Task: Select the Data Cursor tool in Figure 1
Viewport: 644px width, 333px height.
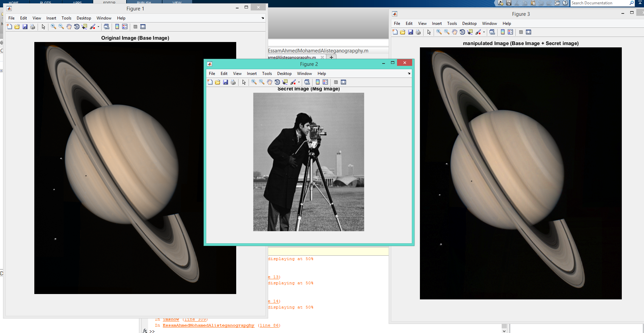Action: pos(84,27)
